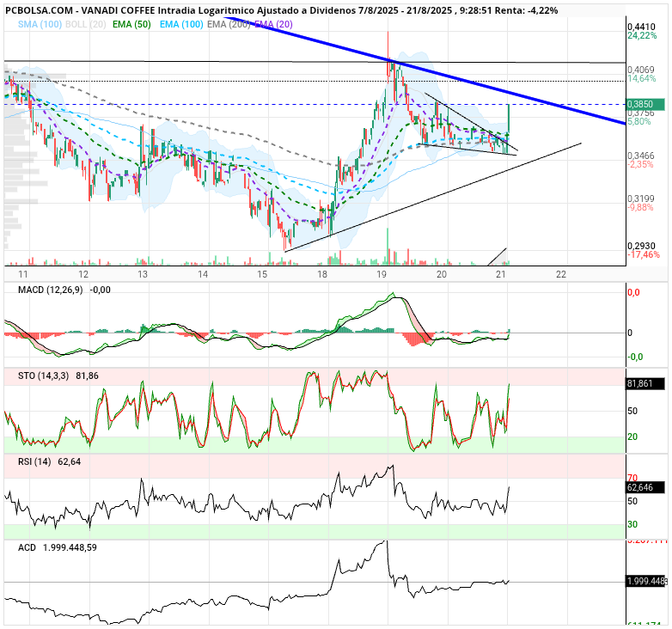Viewport: 672px width, 629px height.
Task: Click the STO (14,3,3) panel label
Action: click(x=43, y=376)
